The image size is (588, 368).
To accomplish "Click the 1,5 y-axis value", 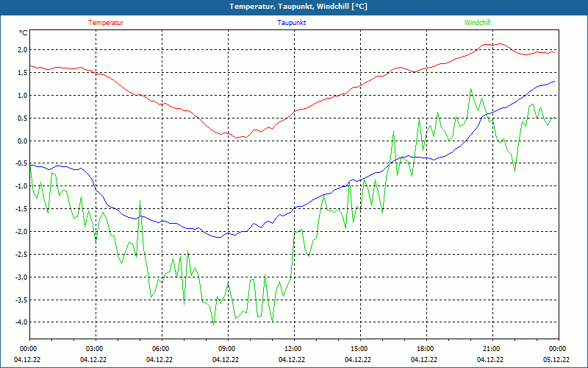I will (x=23, y=73).
